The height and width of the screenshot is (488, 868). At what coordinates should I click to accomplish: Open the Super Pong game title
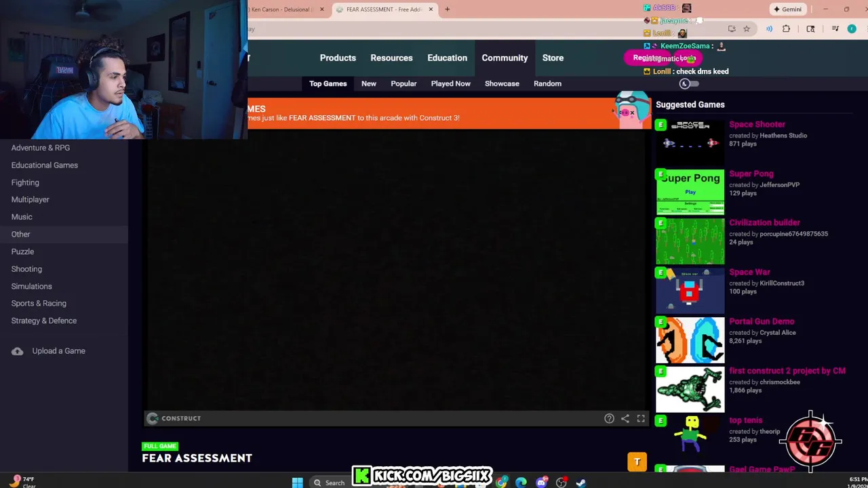point(751,174)
